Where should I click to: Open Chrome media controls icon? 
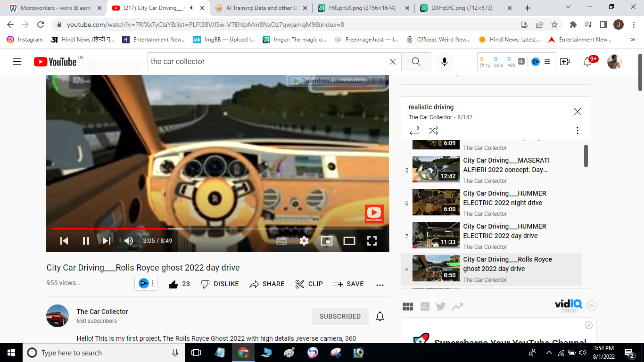pyautogui.click(x=588, y=25)
